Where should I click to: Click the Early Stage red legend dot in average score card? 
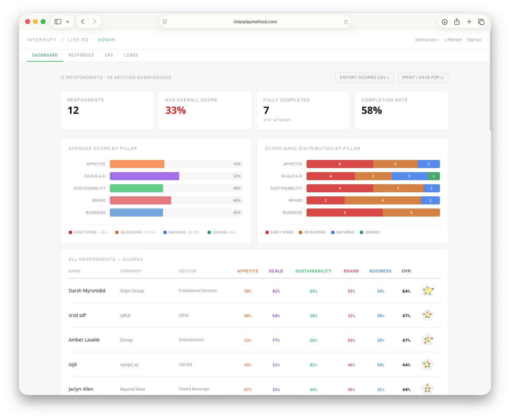(70, 232)
